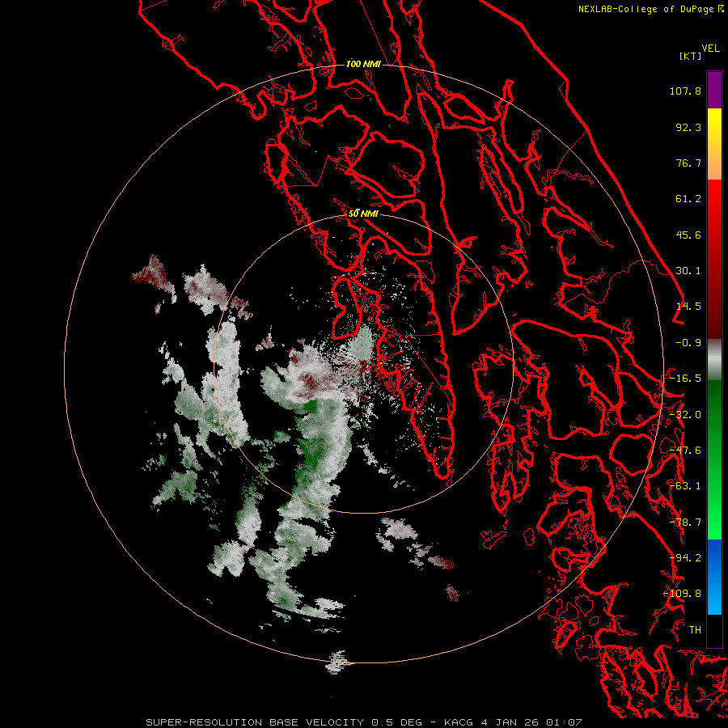Click the -78.7 legend value
This screenshot has width=728, height=728.
click(x=685, y=523)
